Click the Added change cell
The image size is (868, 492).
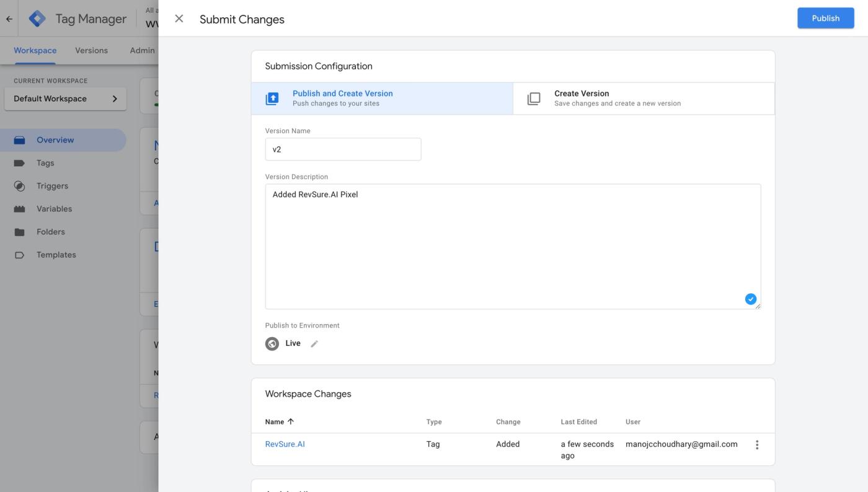click(508, 444)
